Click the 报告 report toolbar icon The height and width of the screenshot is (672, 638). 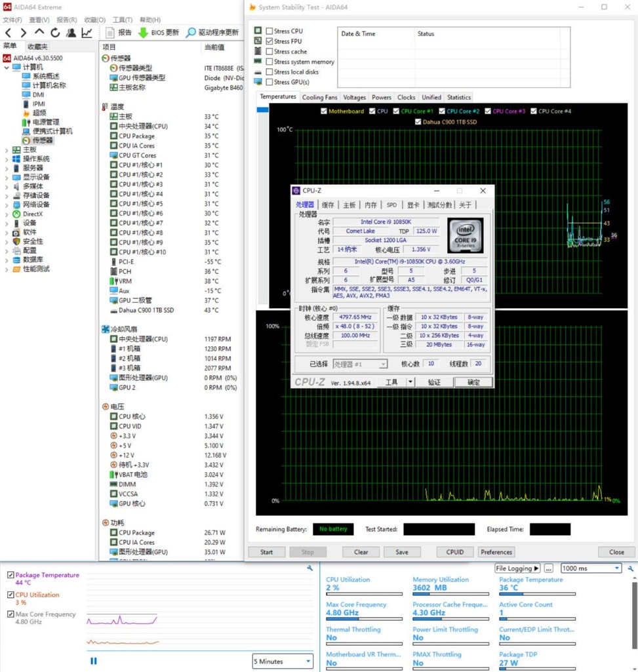coord(110,33)
